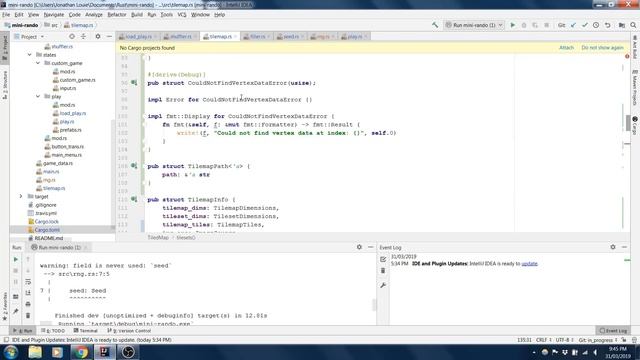The width and height of the screenshot is (640, 360).
Task: Collapse the states folder
Action: click(x=29, y=55)
